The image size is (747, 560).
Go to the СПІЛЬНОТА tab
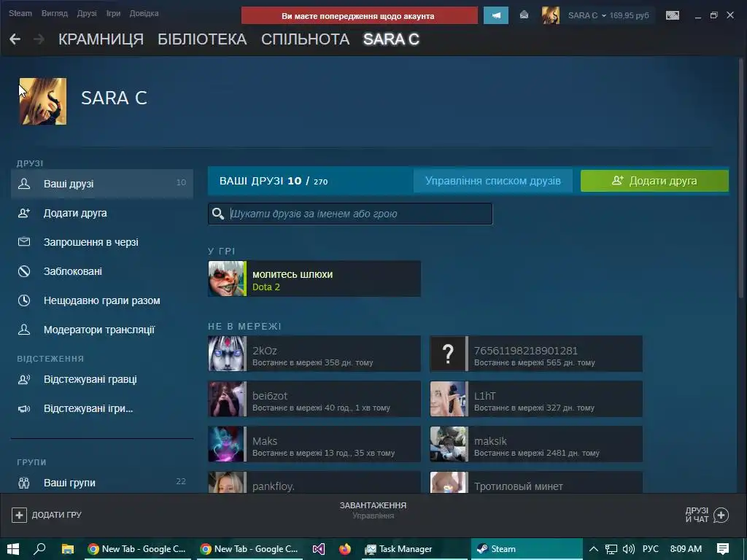point(306,39)
